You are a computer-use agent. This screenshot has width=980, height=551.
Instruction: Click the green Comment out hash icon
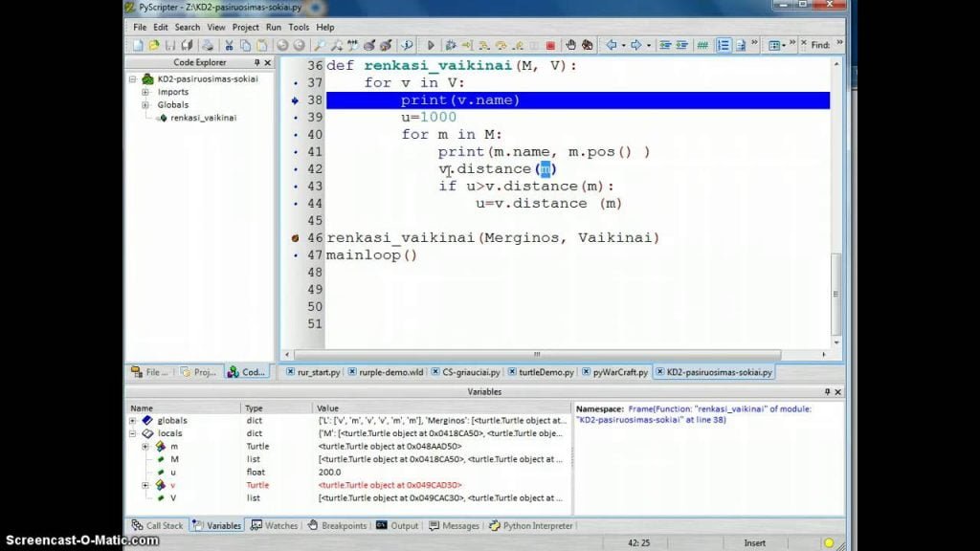pos(702,45)
